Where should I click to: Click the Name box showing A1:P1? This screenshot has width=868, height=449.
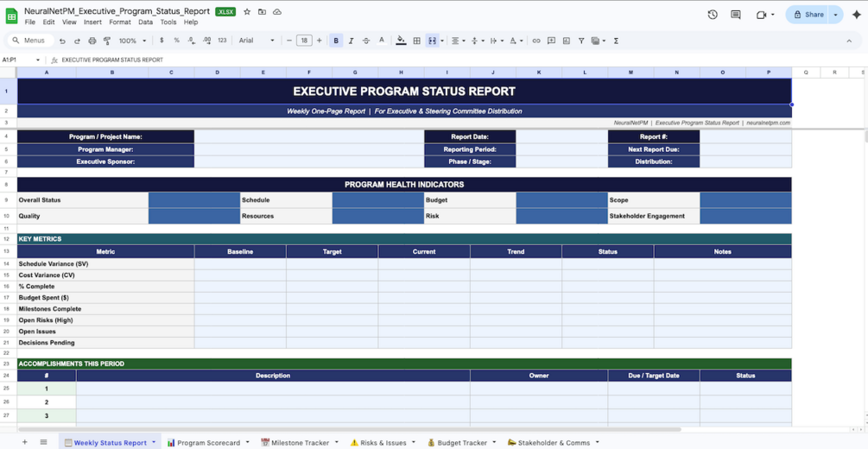point(22,60)
